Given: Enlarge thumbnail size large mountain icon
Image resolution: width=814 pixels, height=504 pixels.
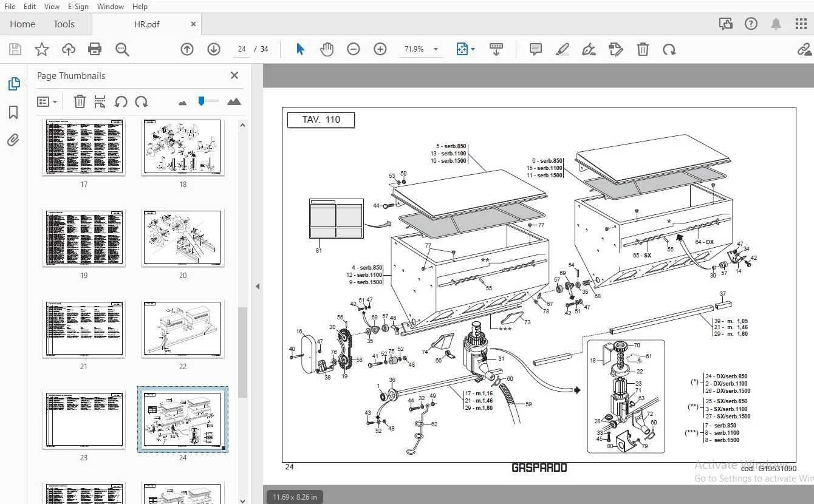Looking at the screenshot, I should (x=234, y=101).
